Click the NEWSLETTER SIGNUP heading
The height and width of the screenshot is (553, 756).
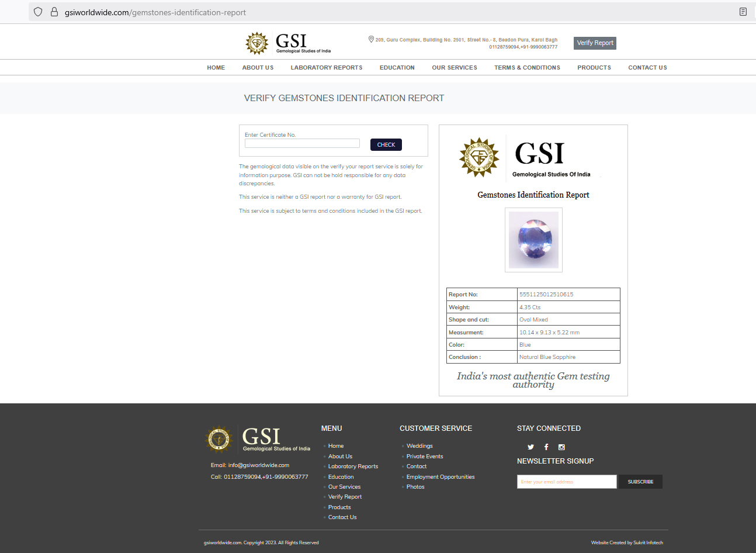(x=555, y=461)
